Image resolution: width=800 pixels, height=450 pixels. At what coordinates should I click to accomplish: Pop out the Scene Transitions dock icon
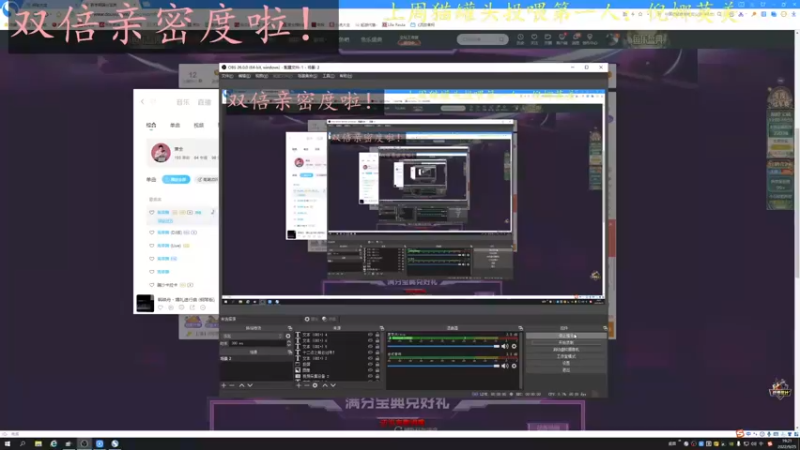[x=290, y=328]
